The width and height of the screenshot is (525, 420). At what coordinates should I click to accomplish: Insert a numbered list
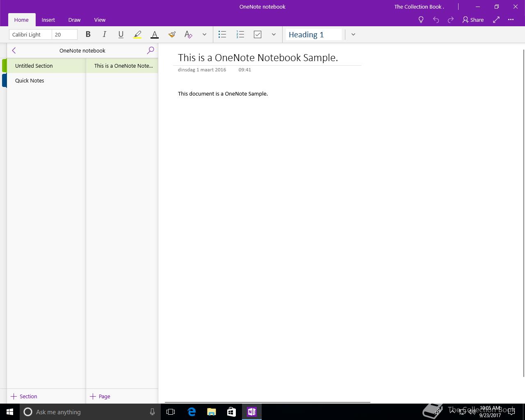240,34
